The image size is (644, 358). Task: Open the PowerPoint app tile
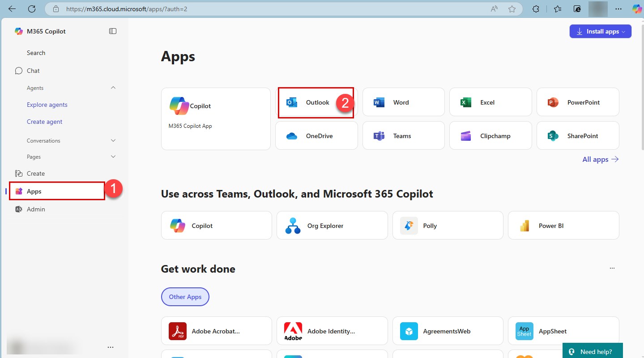pyautogui.click(x=577, y=102)
